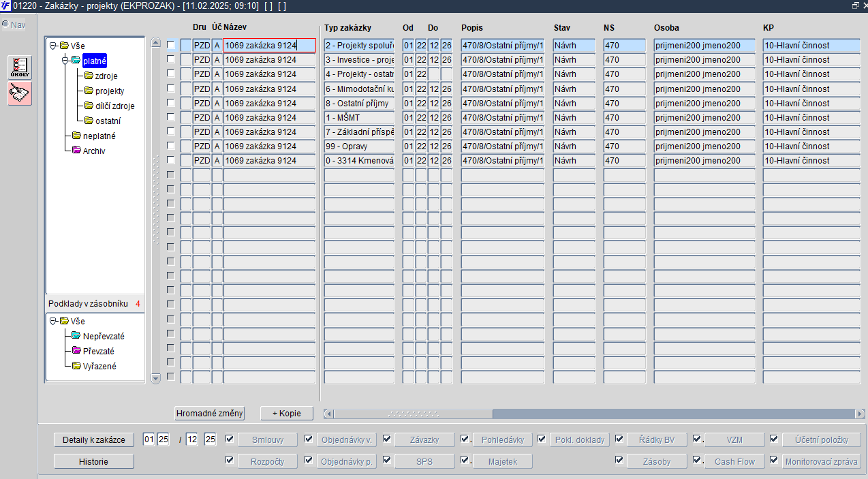
Task: Click the folder icon beside neplatné
Action: point(76,136)
